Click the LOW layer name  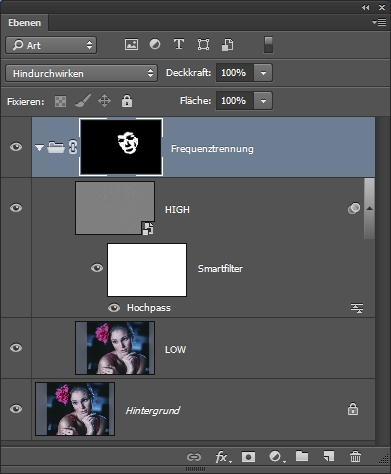click(175, 350)
